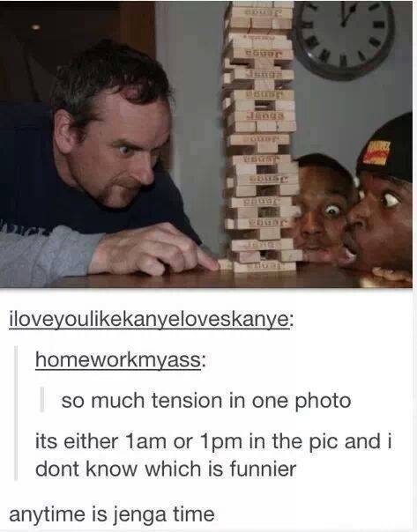Image resolution: width=417 pixels, height=532 pixels.
Task: Click the line 'its either 1am or 1pm'
Action: 138,442
